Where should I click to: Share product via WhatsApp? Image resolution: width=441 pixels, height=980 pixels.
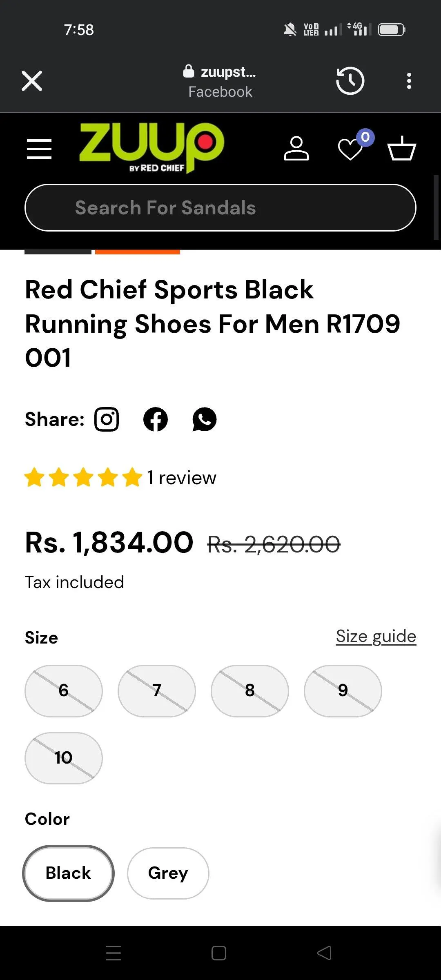[x=204, y=419]
